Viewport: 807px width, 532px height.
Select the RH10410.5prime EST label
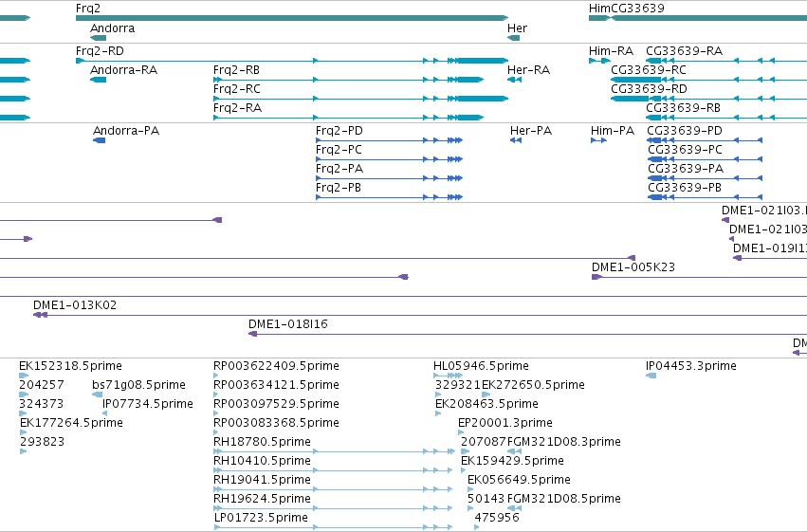pos(263,461)
